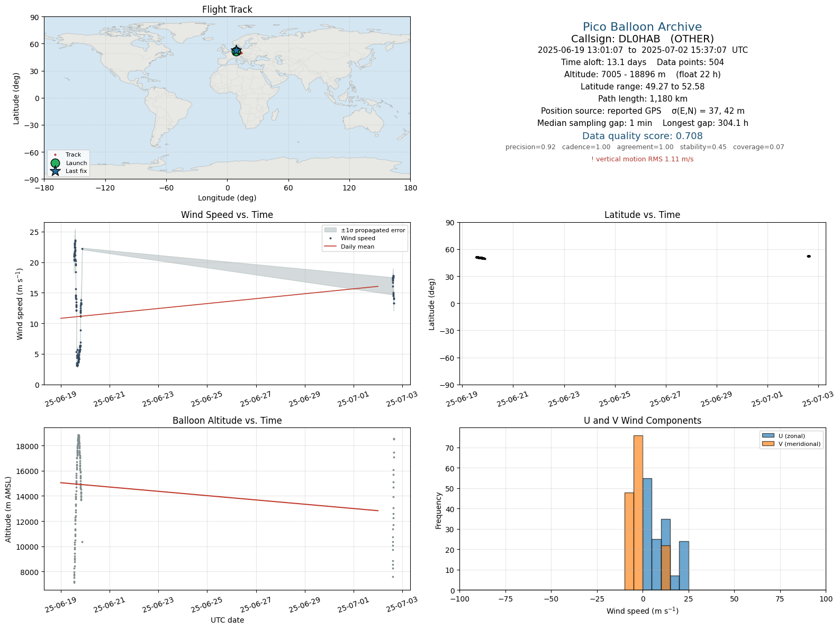Click the "Latitude vs. Time" chart title
The height and width of the screenshot is (629, 840).
click(x=642, y=215)
